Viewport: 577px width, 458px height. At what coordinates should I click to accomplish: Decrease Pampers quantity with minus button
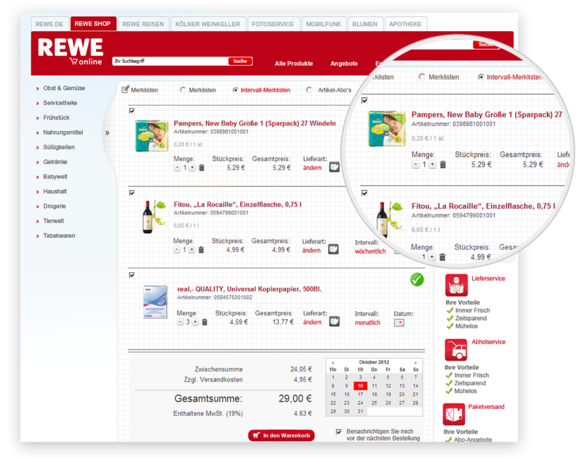[177, 168]
